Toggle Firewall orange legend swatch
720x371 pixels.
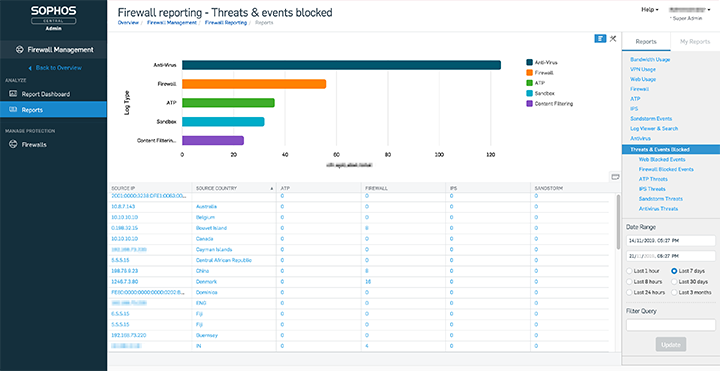click(529, 73)
